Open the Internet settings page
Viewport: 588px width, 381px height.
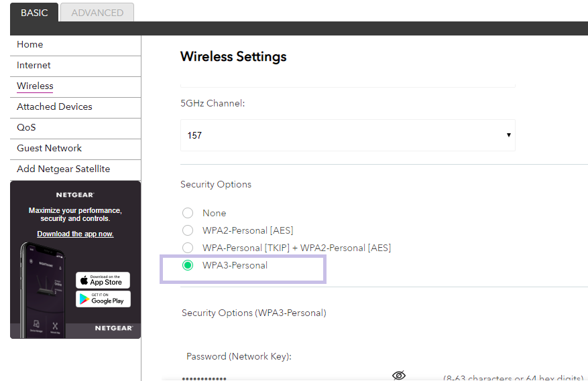[34, 66]
